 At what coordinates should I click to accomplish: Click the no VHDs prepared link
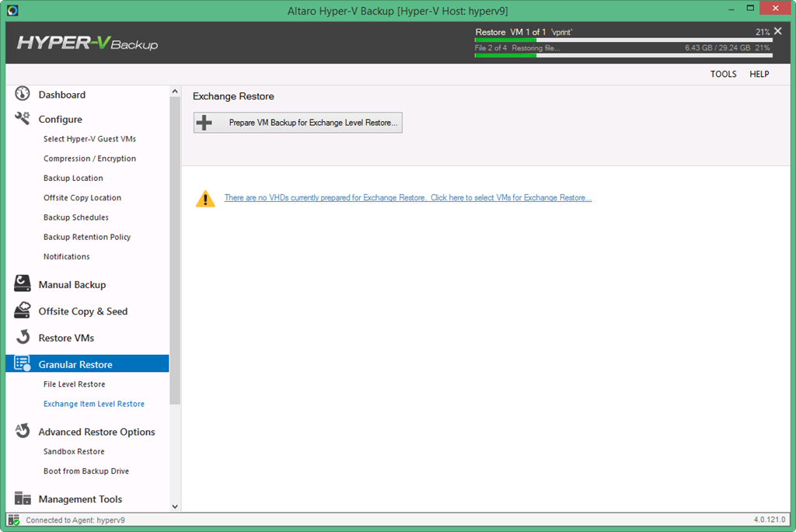408,198
